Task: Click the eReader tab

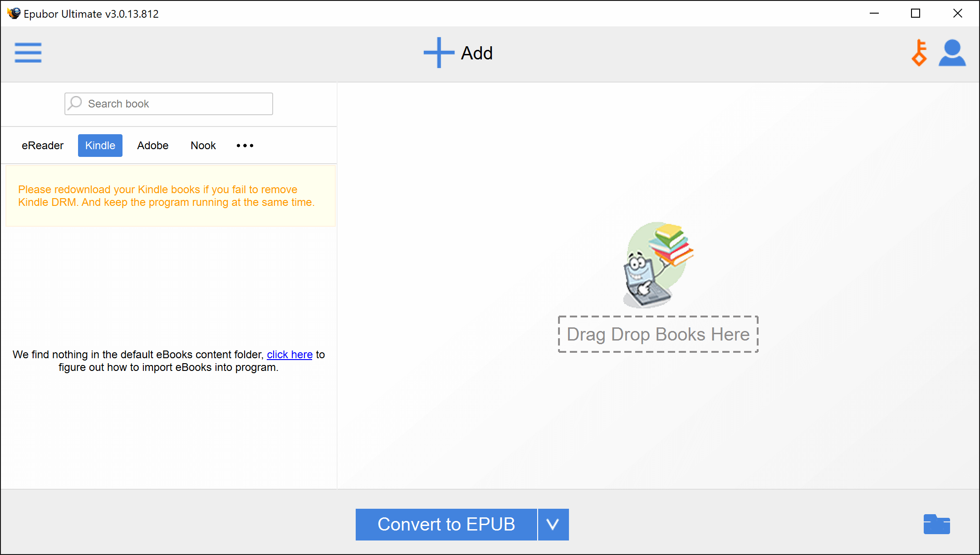Action: pyautogui.click(x=42, y=145)
